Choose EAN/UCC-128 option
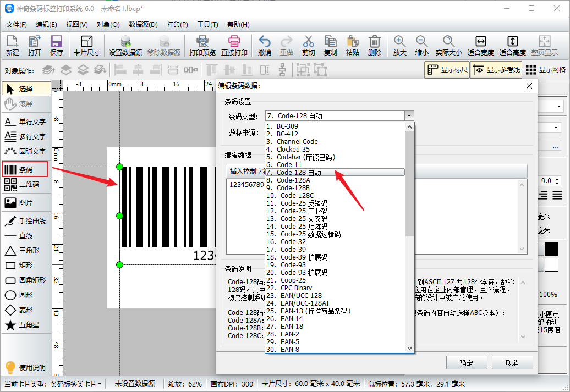 (x=335, y=295)
